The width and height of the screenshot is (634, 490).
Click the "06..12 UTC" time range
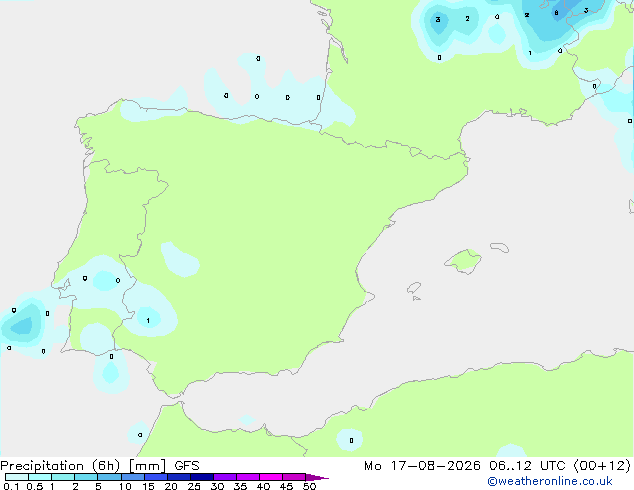click(527, 466)
